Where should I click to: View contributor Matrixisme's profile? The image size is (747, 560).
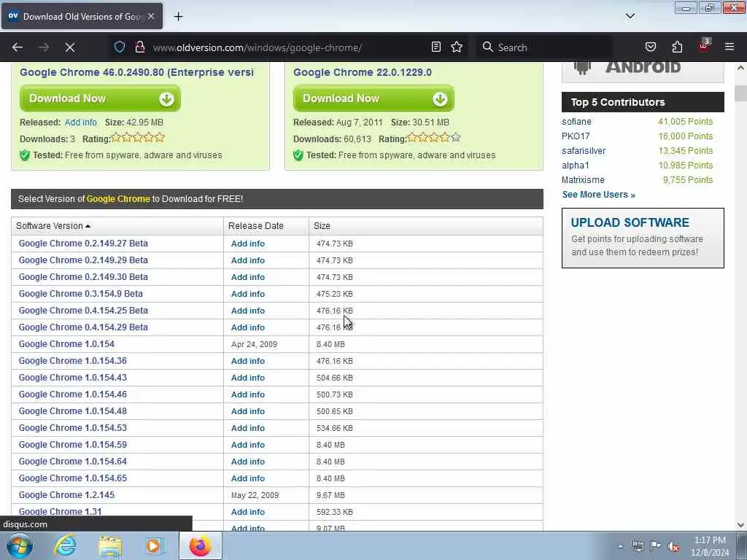(x=583, y=180)
